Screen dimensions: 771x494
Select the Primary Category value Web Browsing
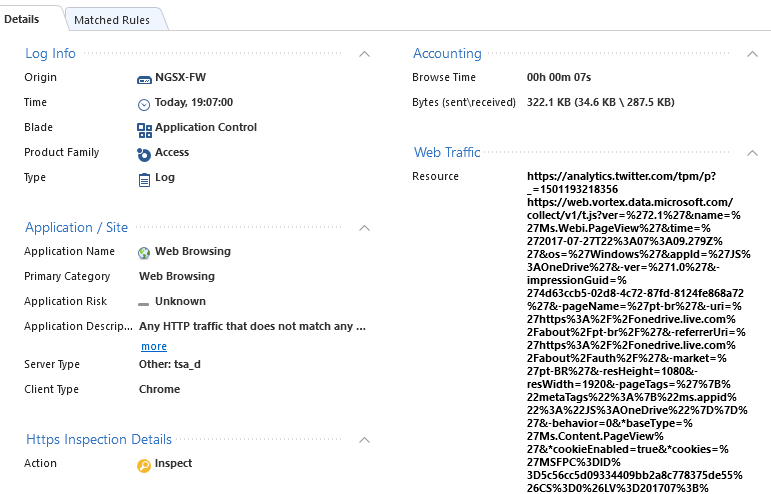(177, 276)
